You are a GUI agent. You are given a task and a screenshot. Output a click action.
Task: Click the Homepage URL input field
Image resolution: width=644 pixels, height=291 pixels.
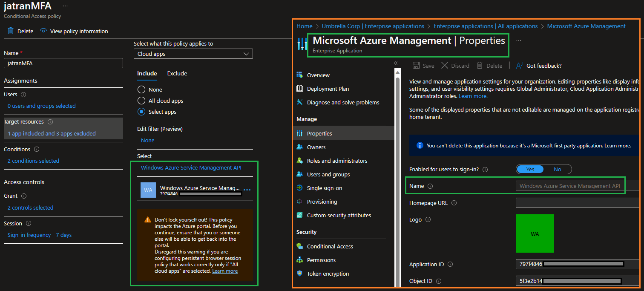click(x=578, y=203)
